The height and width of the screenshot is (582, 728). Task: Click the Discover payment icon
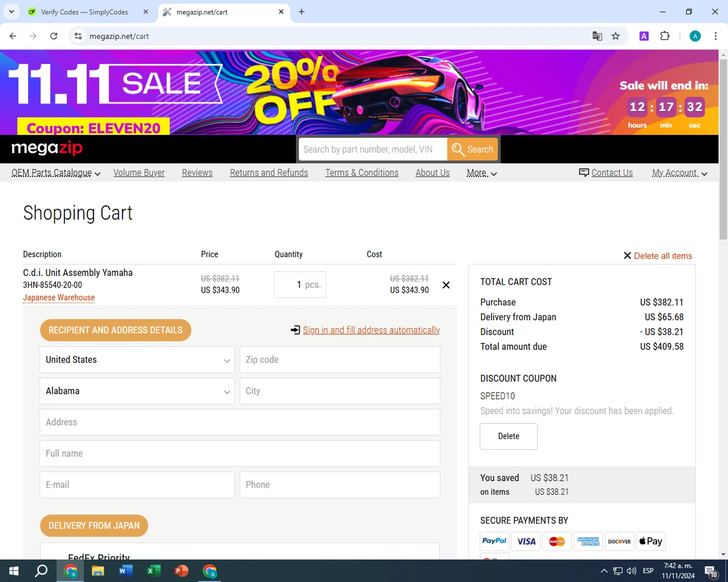619,541
